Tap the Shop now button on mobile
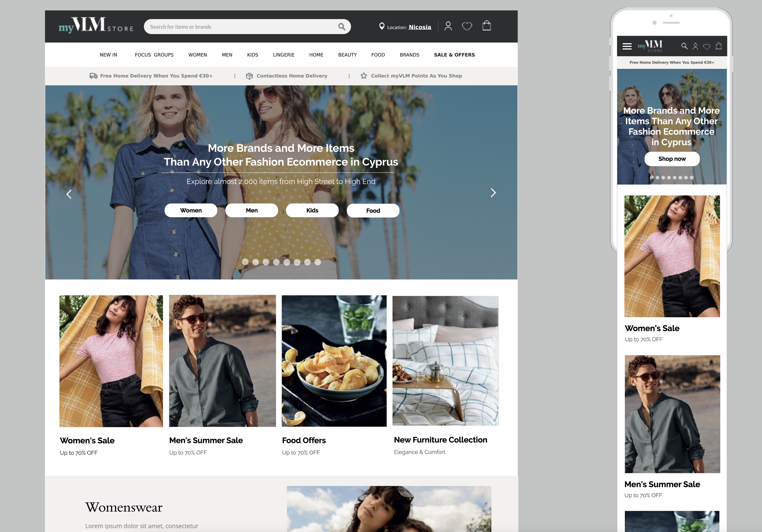This screenshot has width=762, height=532. pyautogui.click(x=672, y=159)
